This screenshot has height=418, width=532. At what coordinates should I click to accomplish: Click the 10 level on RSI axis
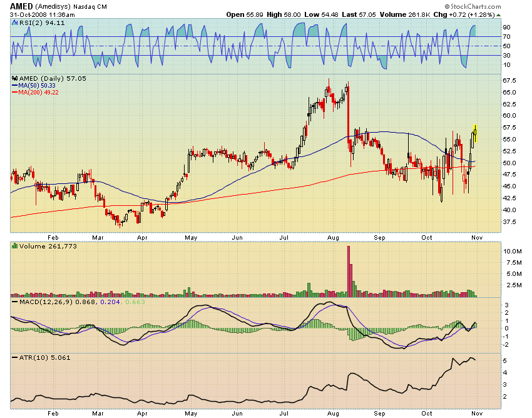[x=506, y=65]
